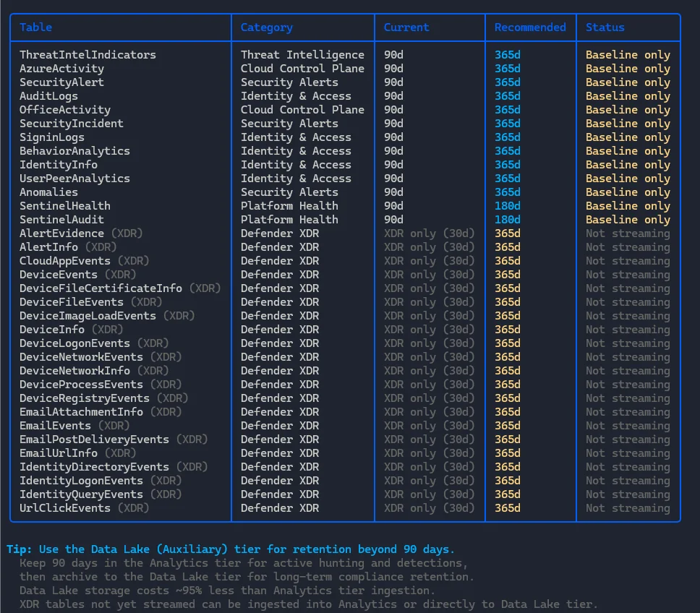Click the EmailPostDeliveryEvents (XDR) row name
The height and width of the screenshot is (613, 700).
[x=114, y=440]
